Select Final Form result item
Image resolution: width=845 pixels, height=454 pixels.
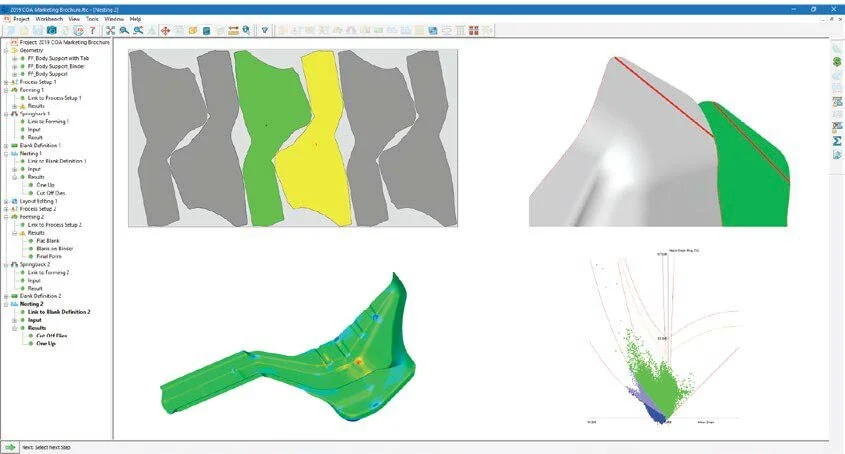[x=49, y=257]
